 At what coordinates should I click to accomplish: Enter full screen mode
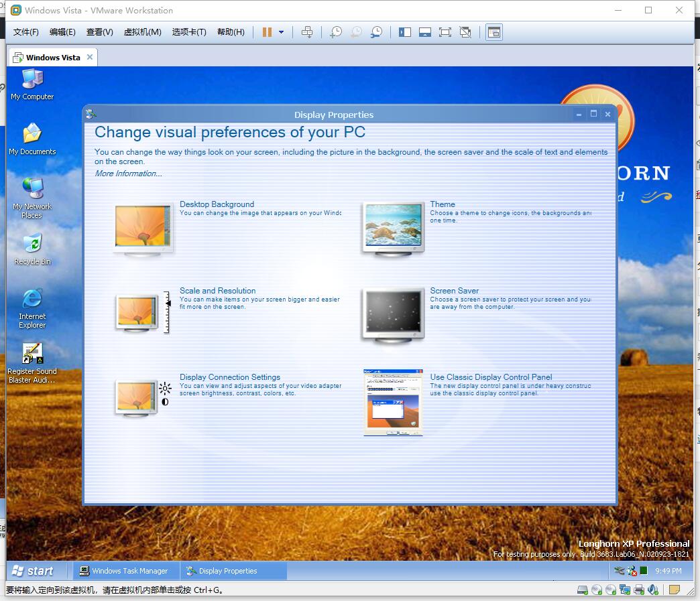coord(445,32)
